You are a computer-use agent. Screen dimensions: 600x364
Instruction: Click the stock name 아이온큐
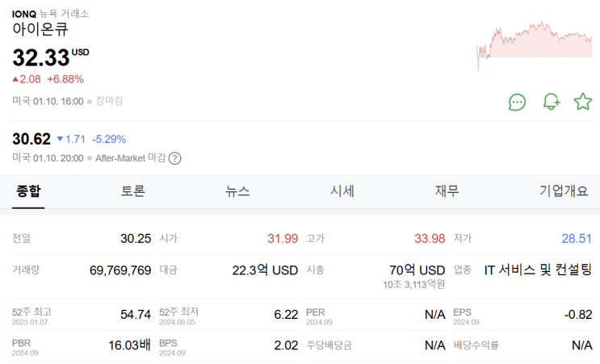tap(40, 29)
